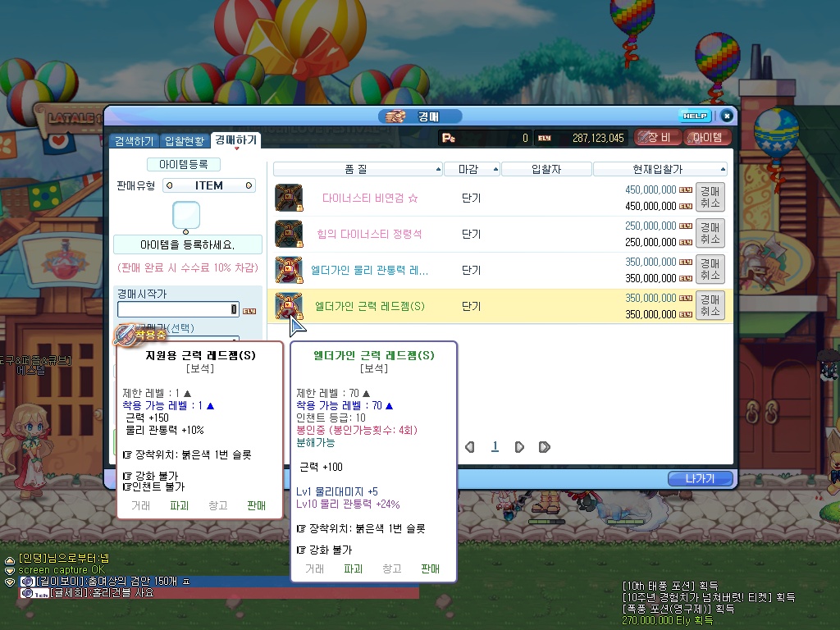Sort listings by 마감 column
840x630 pixels.
[472, 170]
